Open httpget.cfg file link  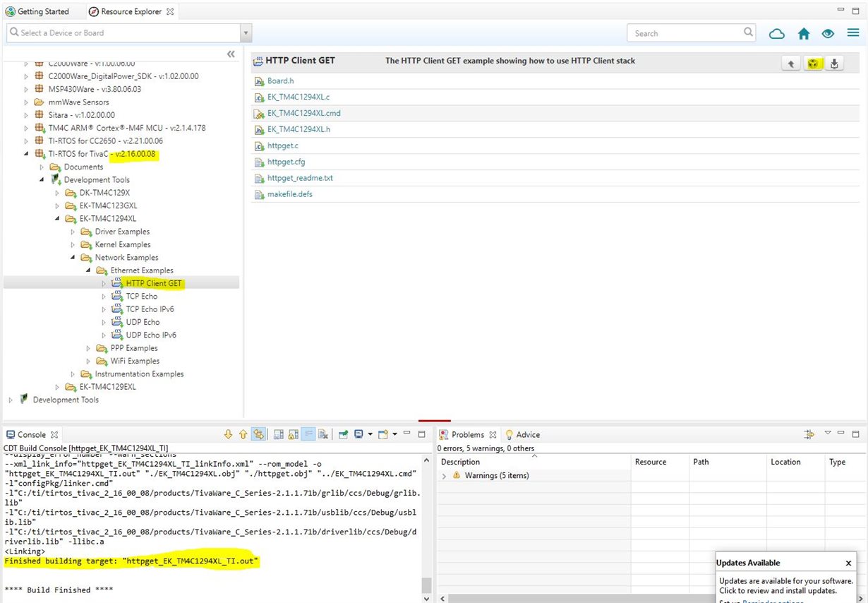[x=286, y=162]
